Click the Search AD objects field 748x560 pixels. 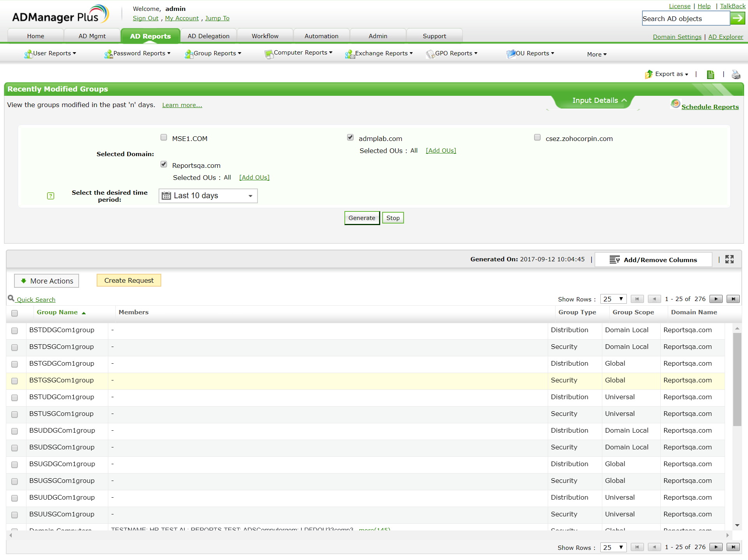685,19
